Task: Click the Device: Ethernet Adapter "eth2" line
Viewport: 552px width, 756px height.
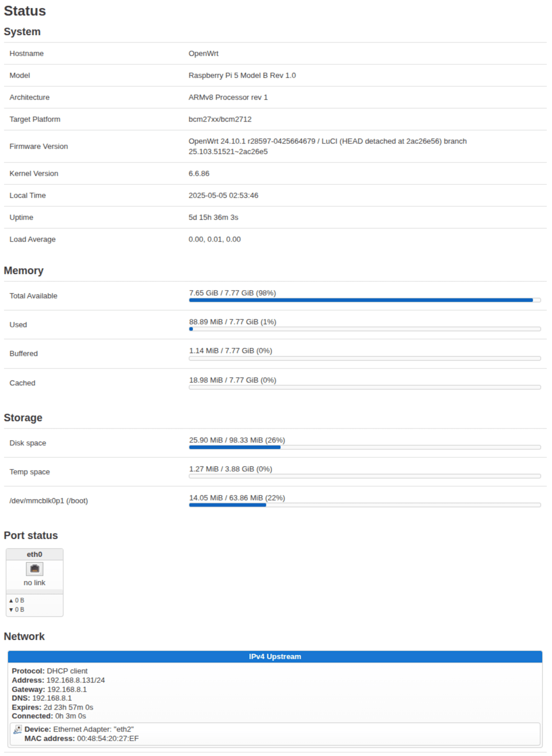Action: coord(79,730)
